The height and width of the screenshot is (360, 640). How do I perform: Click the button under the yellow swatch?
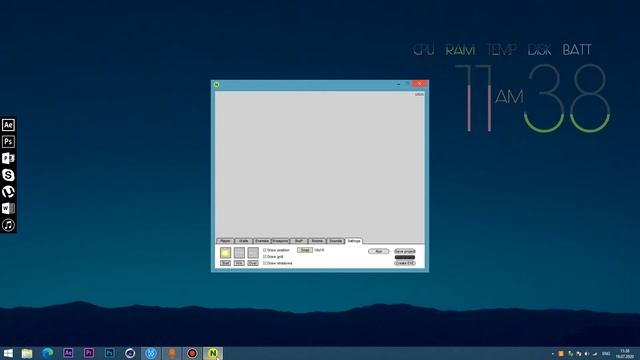(x=225, y=263)
